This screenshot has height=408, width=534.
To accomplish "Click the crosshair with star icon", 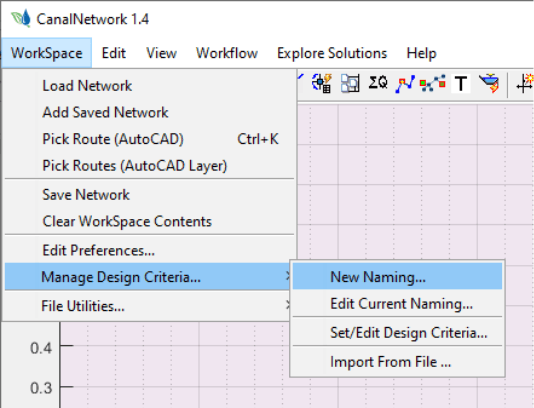I will tap(525, 83).
